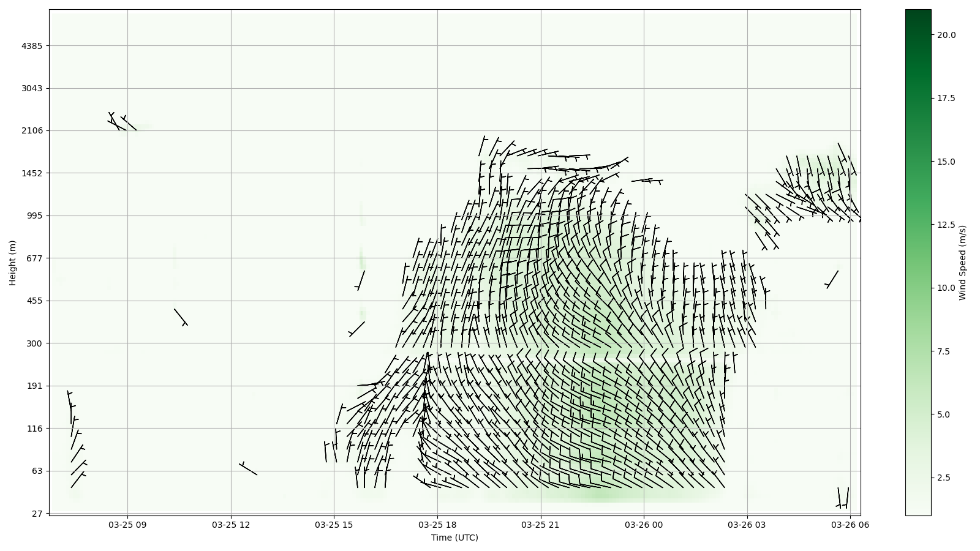Click the 03-25 15 time tick label

[334, 525]
